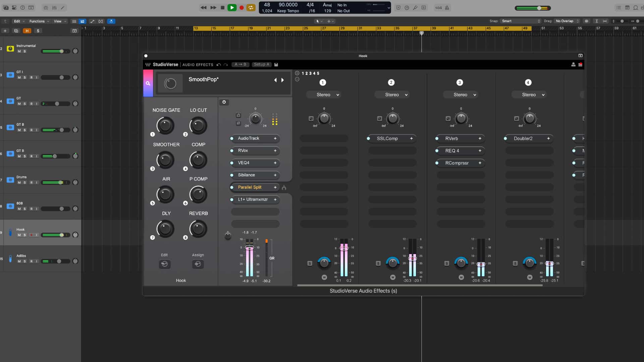Click the Setup A button

tap(261, 65)
